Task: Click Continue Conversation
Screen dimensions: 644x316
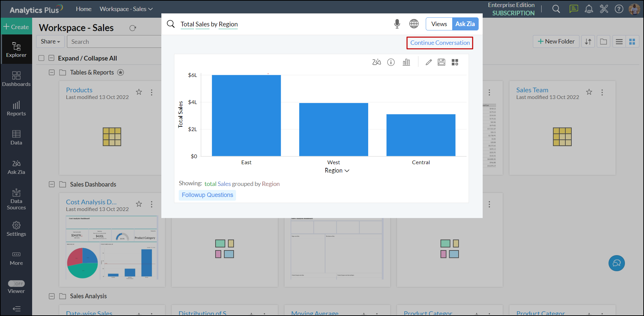Action: click(440, 43)
